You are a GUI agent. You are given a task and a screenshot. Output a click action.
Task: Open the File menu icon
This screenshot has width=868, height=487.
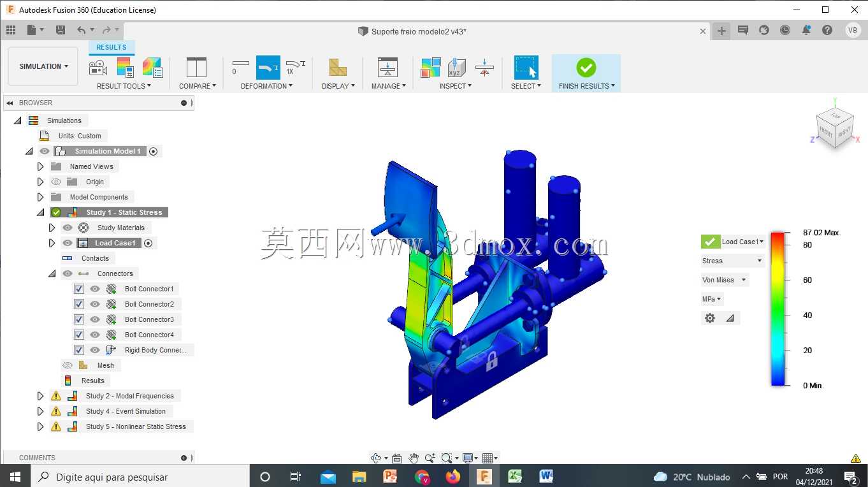pyautogui.click(x=35, y=30)
